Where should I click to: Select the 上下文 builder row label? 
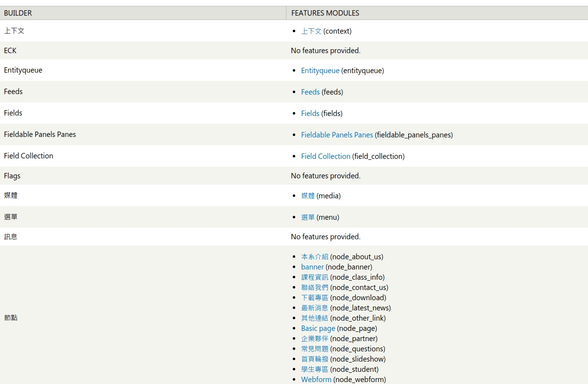(14, 31)
